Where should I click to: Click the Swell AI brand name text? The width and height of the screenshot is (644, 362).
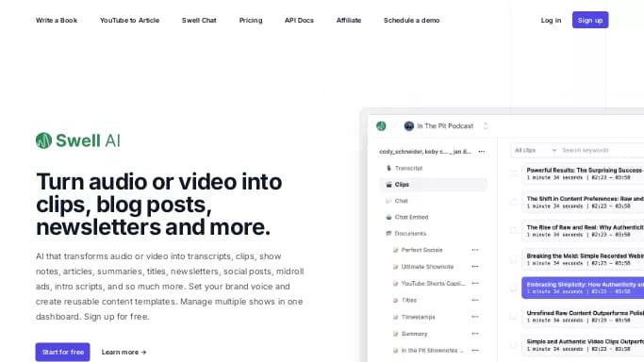(88, 140)
